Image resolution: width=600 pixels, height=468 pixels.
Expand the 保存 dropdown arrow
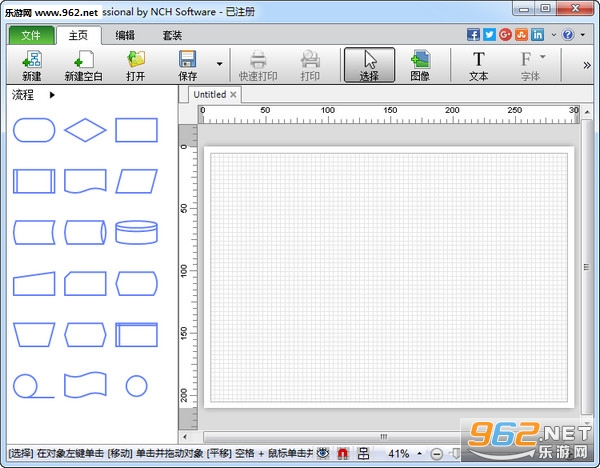220,64
